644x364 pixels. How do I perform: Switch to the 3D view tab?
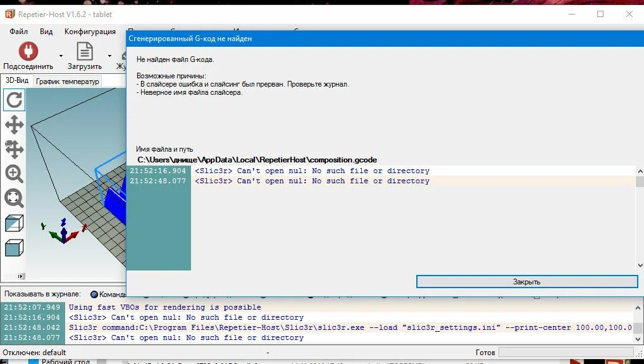coord(17,80)
